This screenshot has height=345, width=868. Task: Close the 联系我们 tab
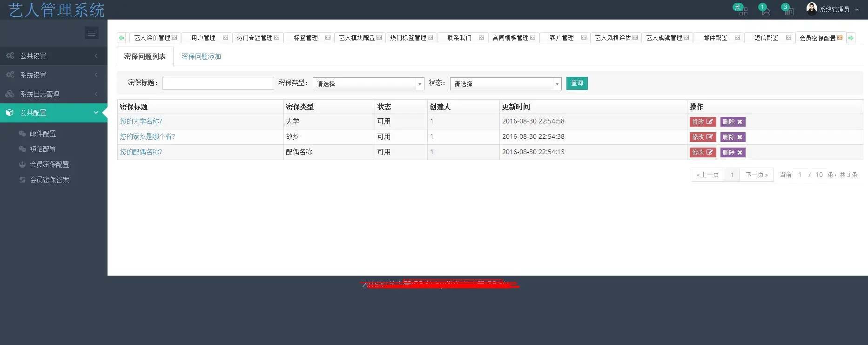tap(481, 38)
